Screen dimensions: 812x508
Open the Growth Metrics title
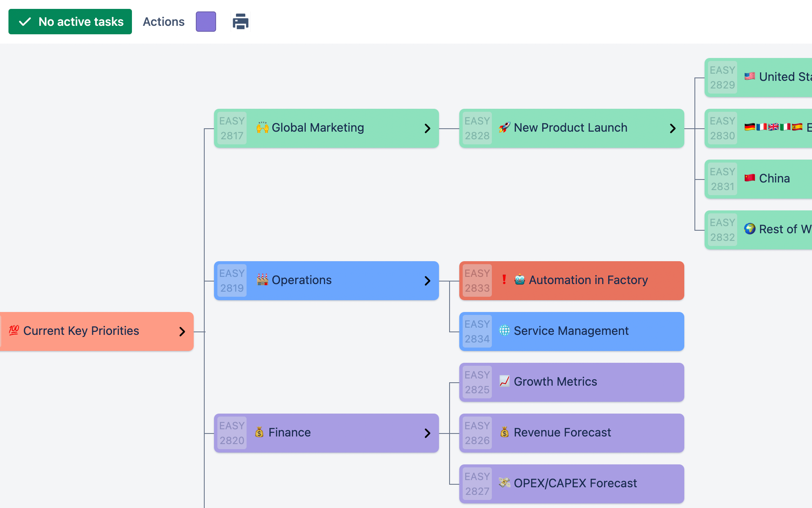pyautogui.click(x=555, y=382)
